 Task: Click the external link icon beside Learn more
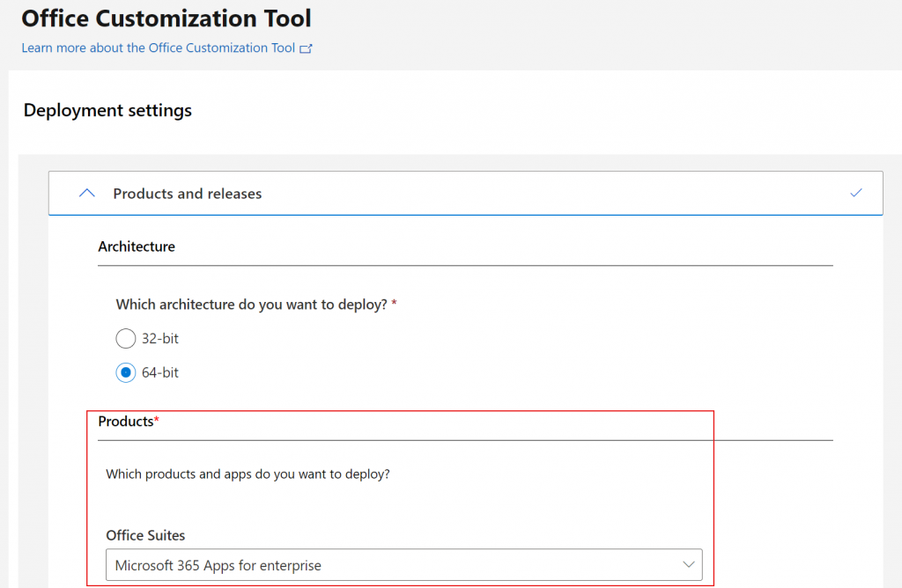(306, 49)
